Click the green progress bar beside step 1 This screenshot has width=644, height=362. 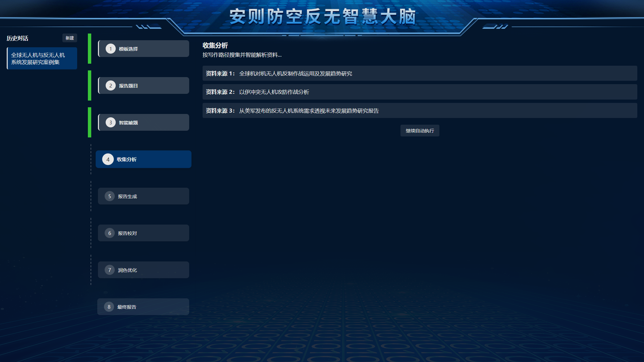tap(90, 49)
